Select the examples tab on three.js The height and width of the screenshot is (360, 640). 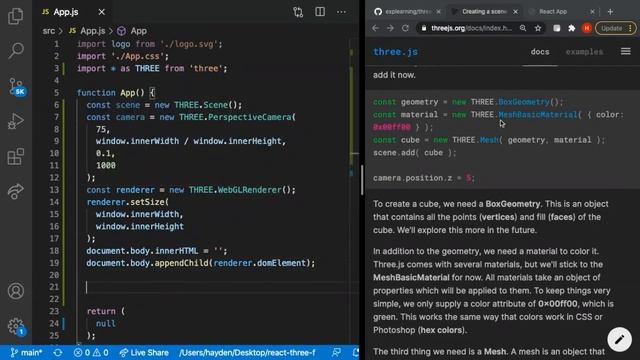(x=584, y=52)
